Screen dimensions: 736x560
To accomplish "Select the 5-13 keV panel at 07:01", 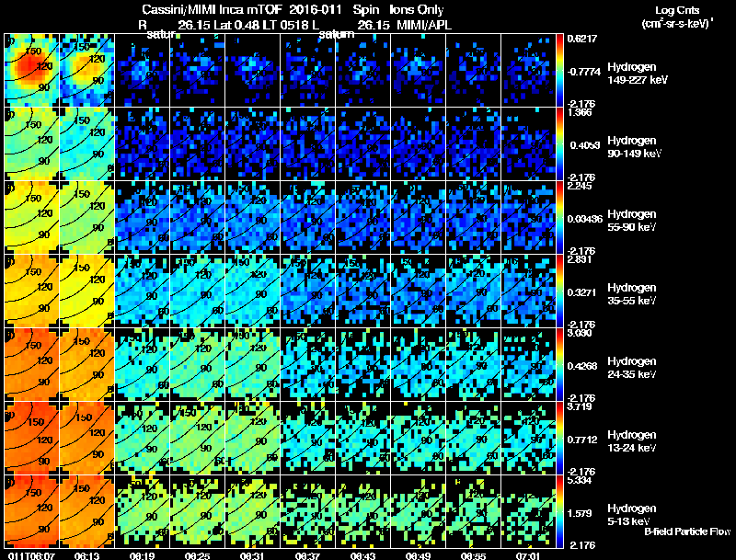I will tap(528, 511).
